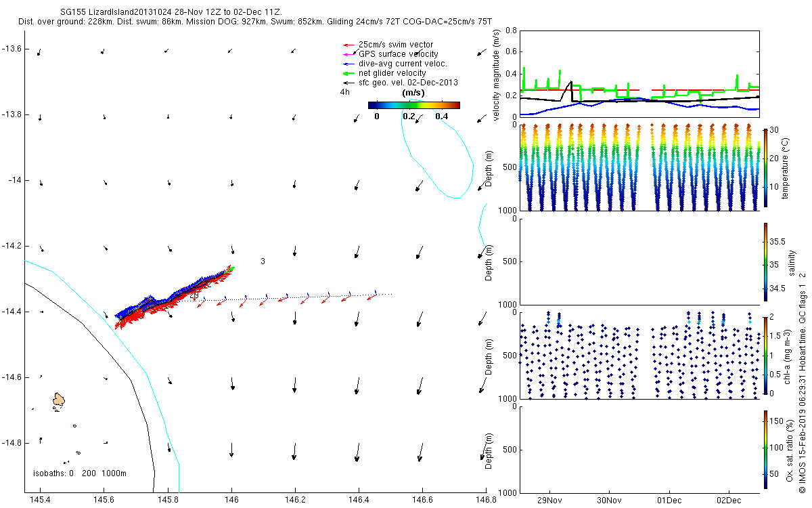Click the chl-a colorbar

[x=765, y=356]
